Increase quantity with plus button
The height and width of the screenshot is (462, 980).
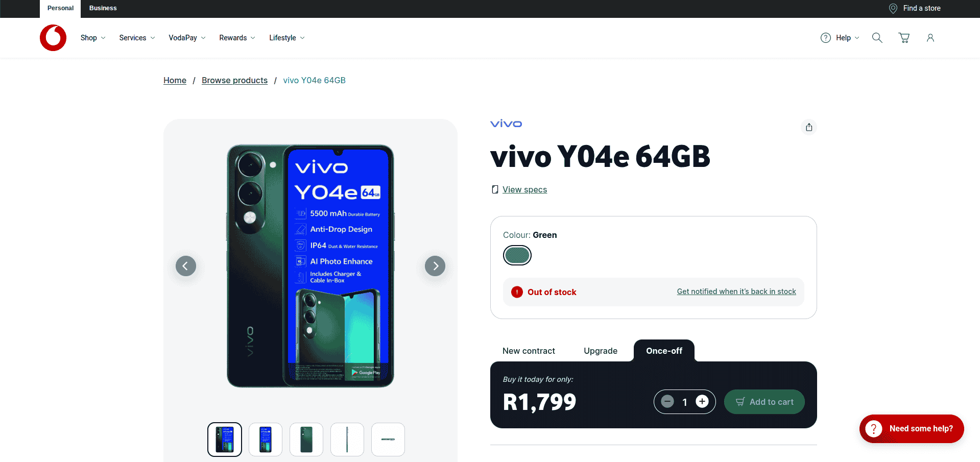point(702,402)
